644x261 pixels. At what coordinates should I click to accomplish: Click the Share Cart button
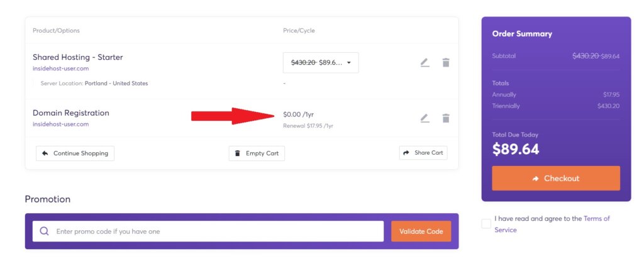[x=423, y=153]
